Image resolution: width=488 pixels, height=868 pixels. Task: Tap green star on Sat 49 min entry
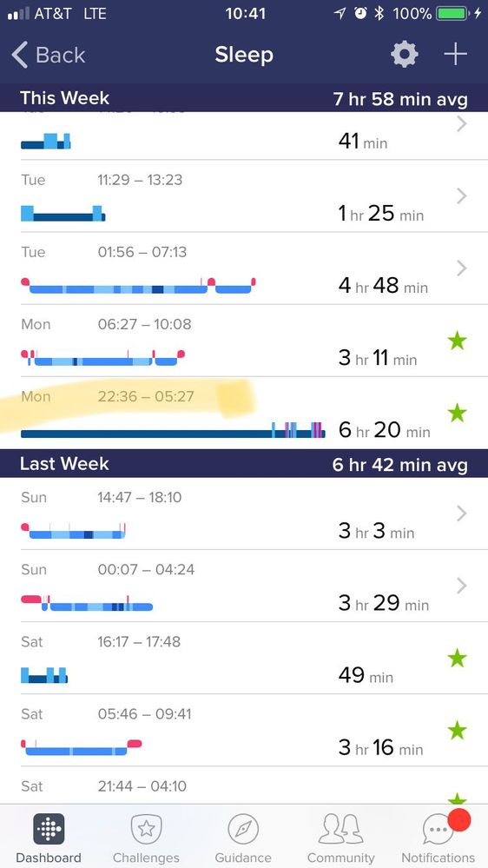[x=457, y=659]
